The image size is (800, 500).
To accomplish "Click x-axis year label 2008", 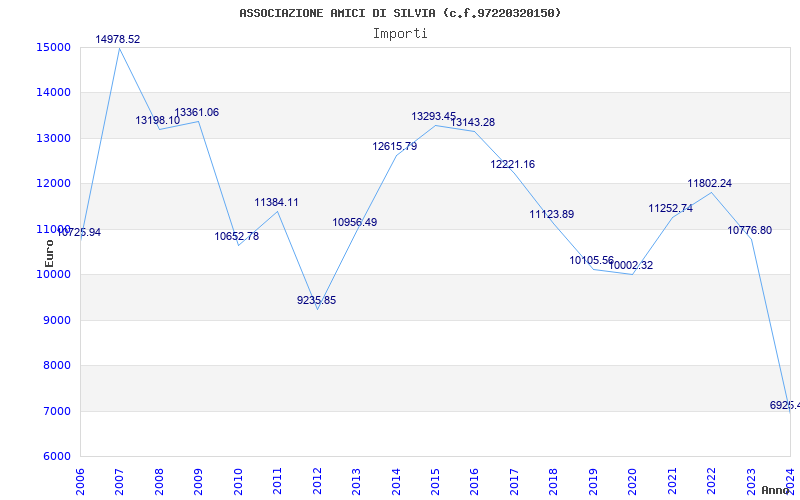I will pos(159,482).
